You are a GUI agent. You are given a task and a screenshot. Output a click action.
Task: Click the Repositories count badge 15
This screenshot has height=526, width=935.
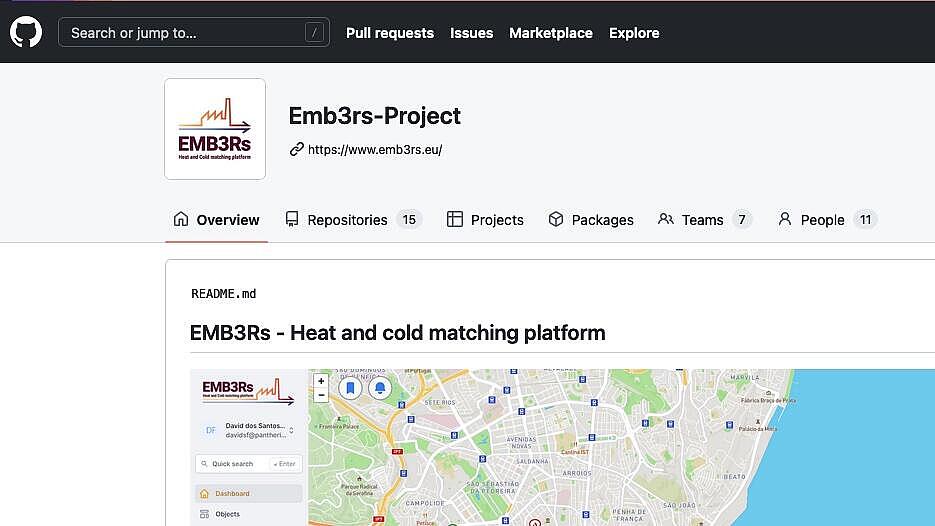coord(409,220)
